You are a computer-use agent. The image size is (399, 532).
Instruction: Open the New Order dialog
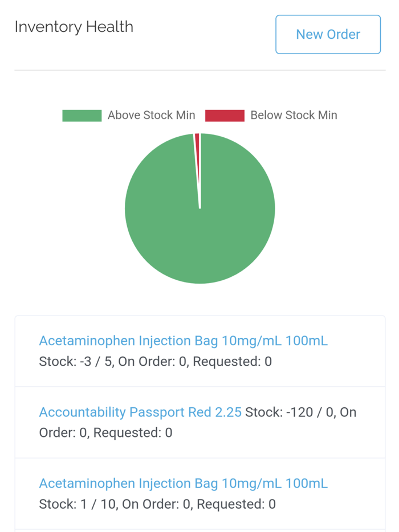[x=328, y=34]
